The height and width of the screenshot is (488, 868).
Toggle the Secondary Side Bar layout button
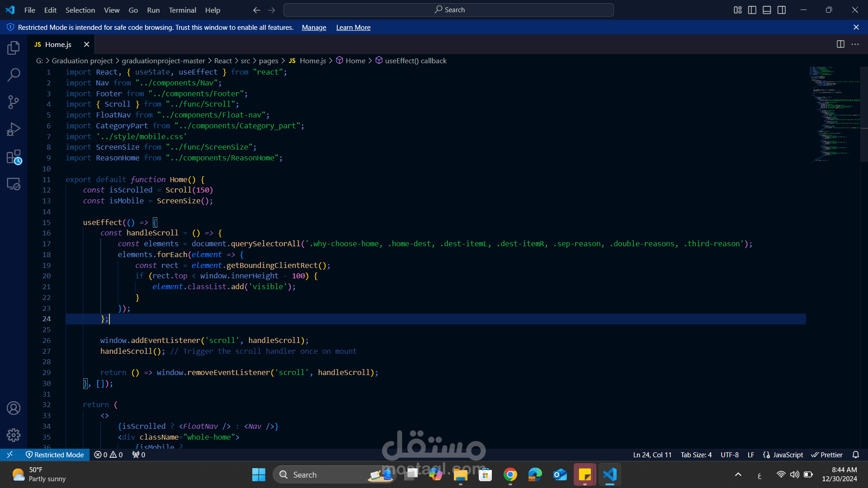click(782, 10)
